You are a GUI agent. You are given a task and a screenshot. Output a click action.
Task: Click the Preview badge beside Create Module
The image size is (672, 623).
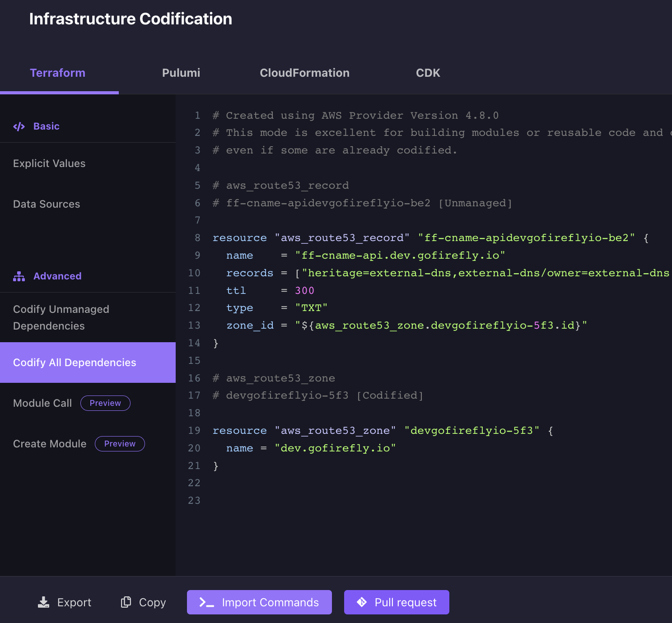coord(120,444)
